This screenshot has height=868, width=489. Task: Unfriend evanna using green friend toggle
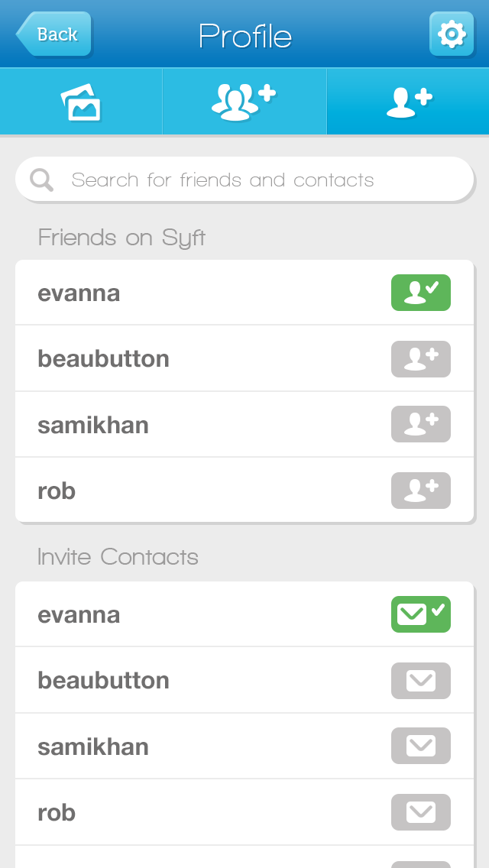[420, 293]
